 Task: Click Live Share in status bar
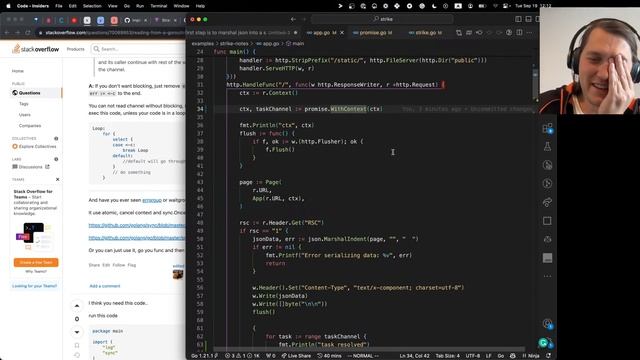[296, 356]
